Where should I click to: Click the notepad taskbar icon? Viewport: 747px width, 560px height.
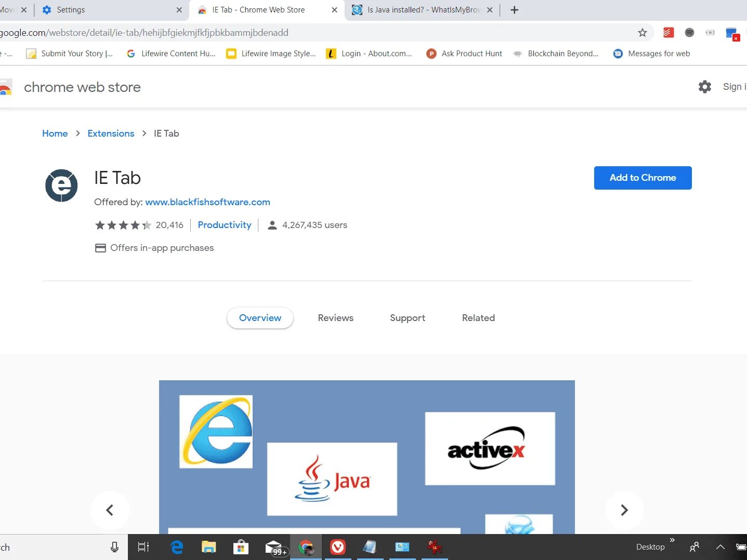coord(370,547)
